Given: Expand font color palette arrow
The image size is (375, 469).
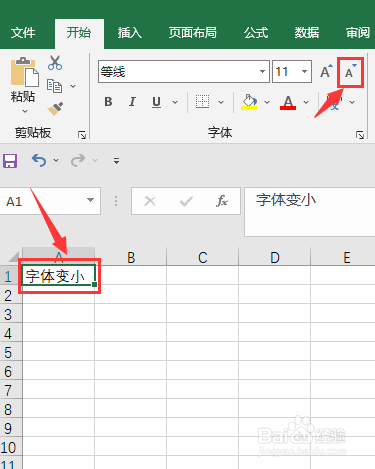Looking at the screenshot, I should (x=306, y=102).
